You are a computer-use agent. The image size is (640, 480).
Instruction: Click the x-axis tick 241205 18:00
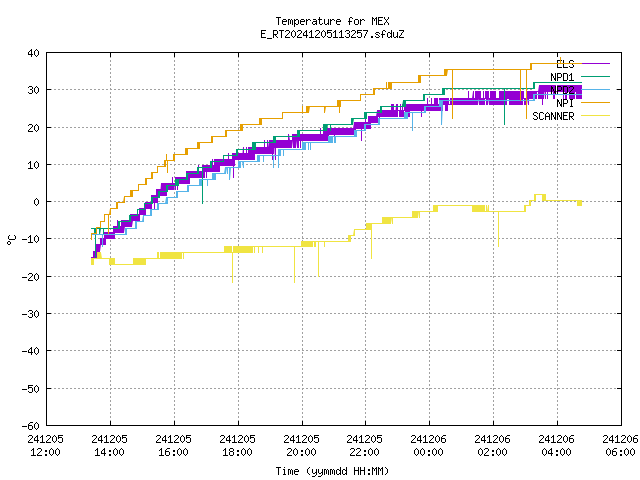(238, 445)
